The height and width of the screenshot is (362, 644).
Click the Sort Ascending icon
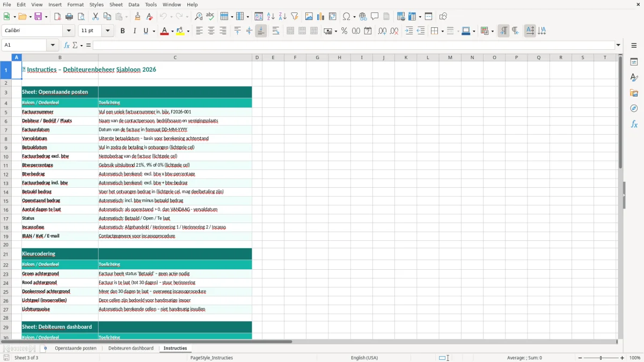(271, 17)
